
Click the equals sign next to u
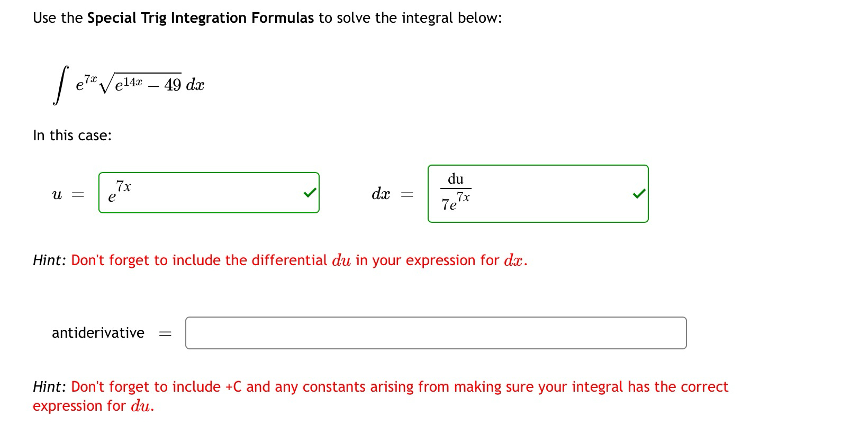click(x=76, y=195)
